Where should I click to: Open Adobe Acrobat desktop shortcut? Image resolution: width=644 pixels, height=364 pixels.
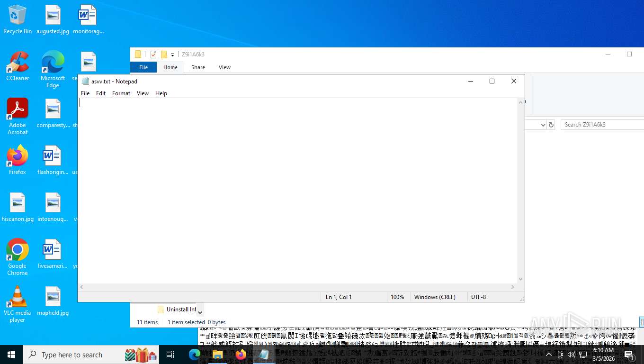18,116
